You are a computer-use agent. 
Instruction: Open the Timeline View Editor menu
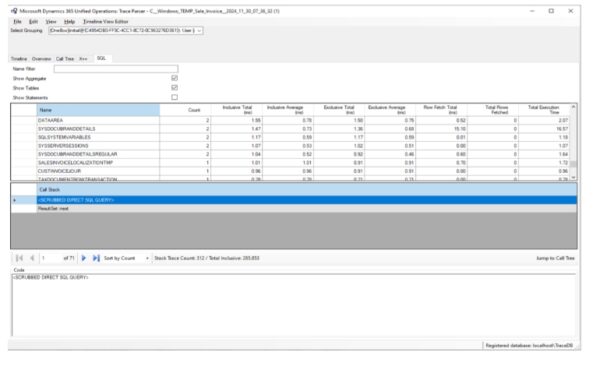point(106,22)
